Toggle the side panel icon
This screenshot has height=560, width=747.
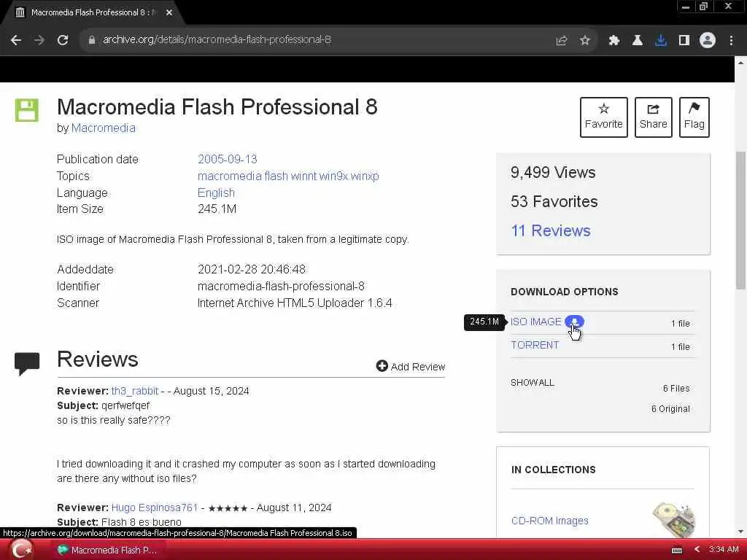coord(684,41)
